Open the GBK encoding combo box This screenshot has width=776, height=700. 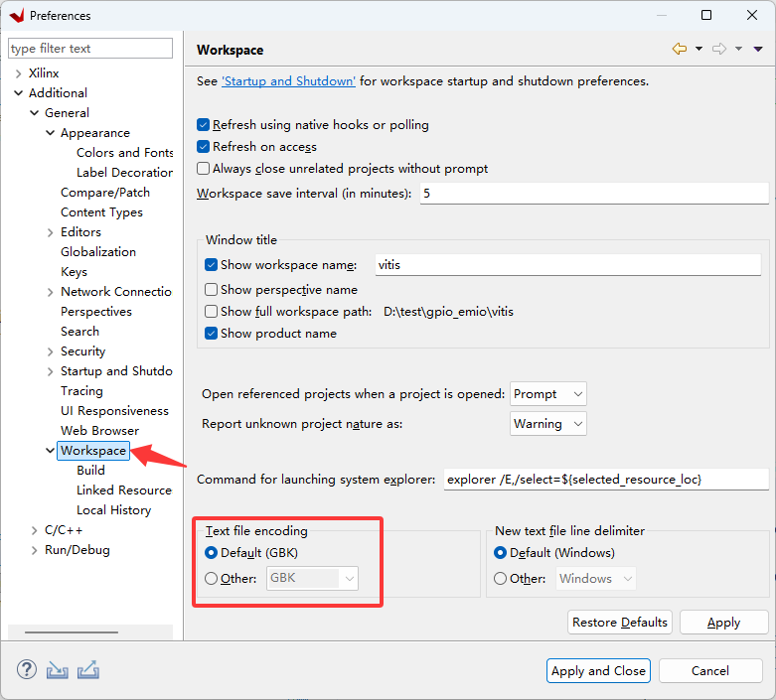pos(312,578)
